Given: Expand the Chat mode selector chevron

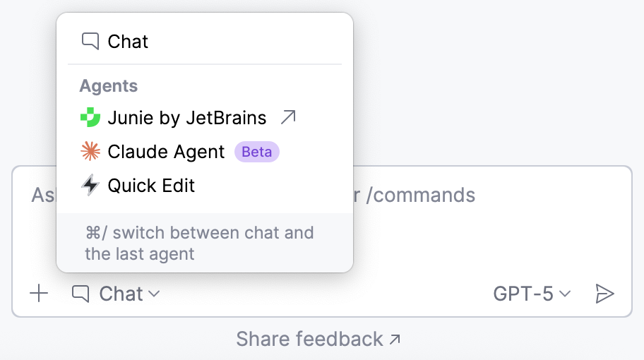Looking at the screenshot, I should 155,294.
